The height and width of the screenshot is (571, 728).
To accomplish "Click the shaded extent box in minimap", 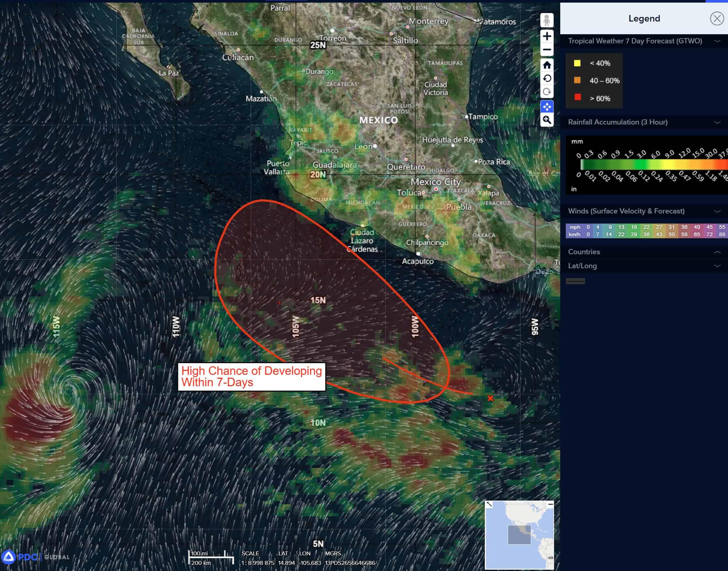I will (519, 534).
